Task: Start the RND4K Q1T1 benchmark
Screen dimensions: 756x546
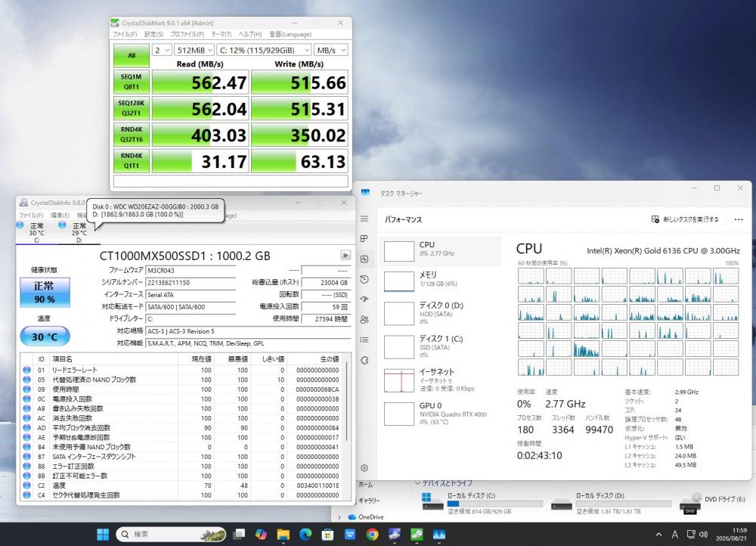Action: coord(131,160)
